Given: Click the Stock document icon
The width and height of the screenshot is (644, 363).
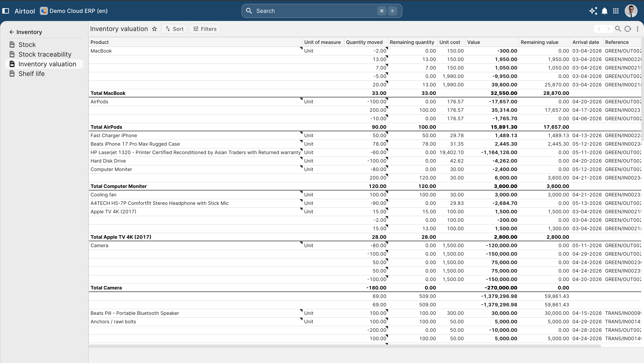Looking at the screenshot, I should pos(12,45).
